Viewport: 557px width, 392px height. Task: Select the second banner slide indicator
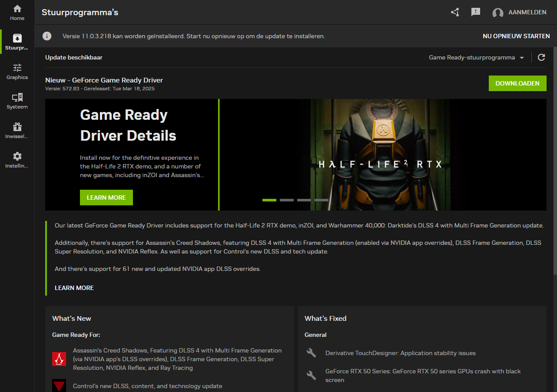coord(287,200)
